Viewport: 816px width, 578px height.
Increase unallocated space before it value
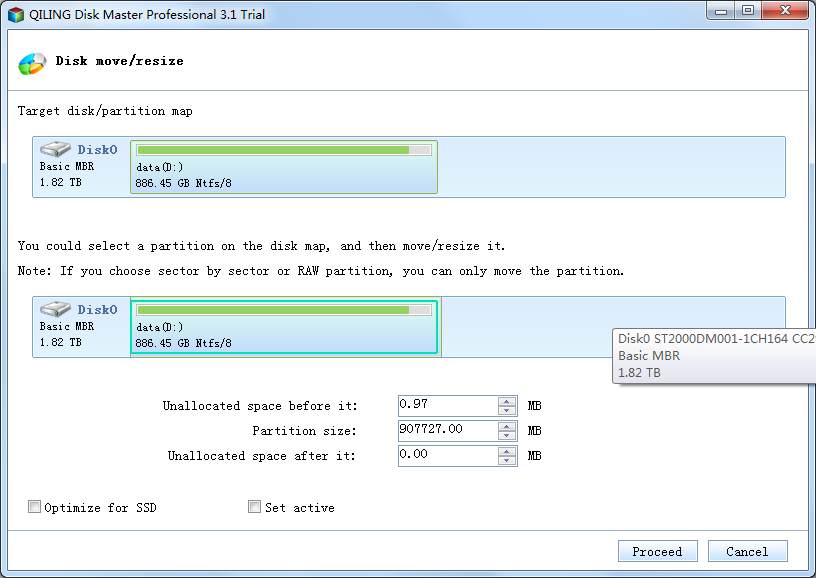click(507, 401)
